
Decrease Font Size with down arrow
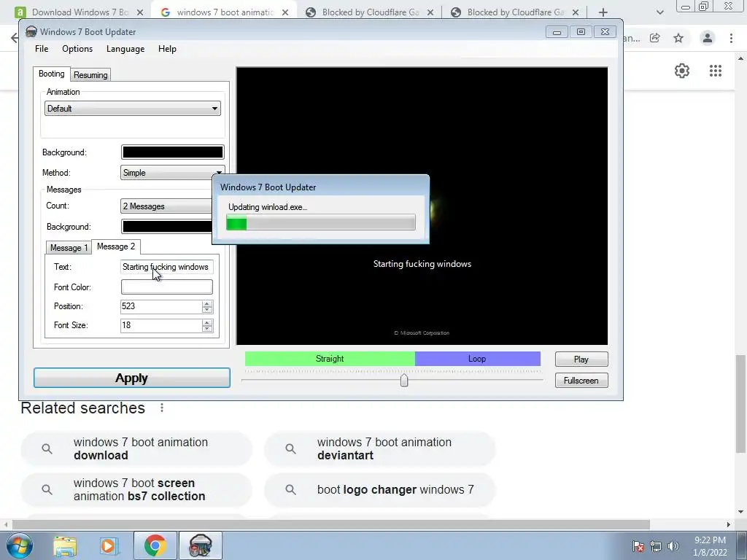coord(206,329)
